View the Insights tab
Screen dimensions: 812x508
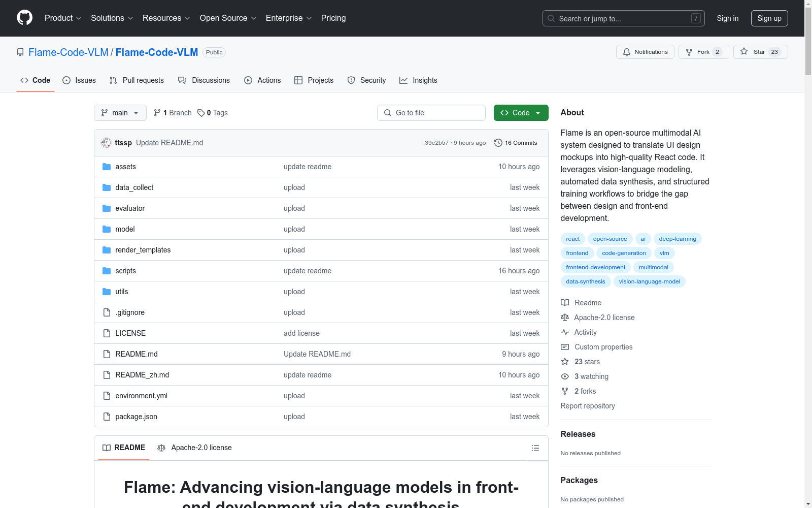(x=418, y=80)
